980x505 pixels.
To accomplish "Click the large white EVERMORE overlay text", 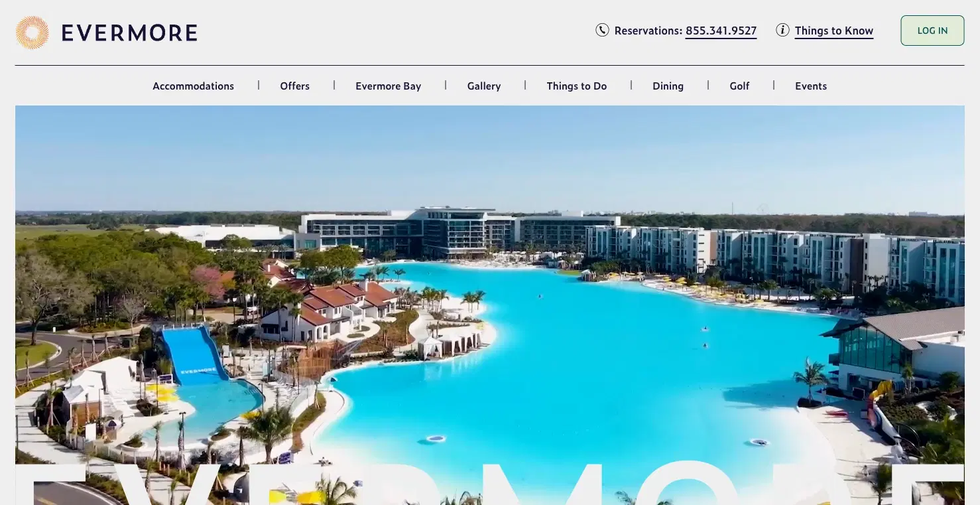I will pos(489,483).
